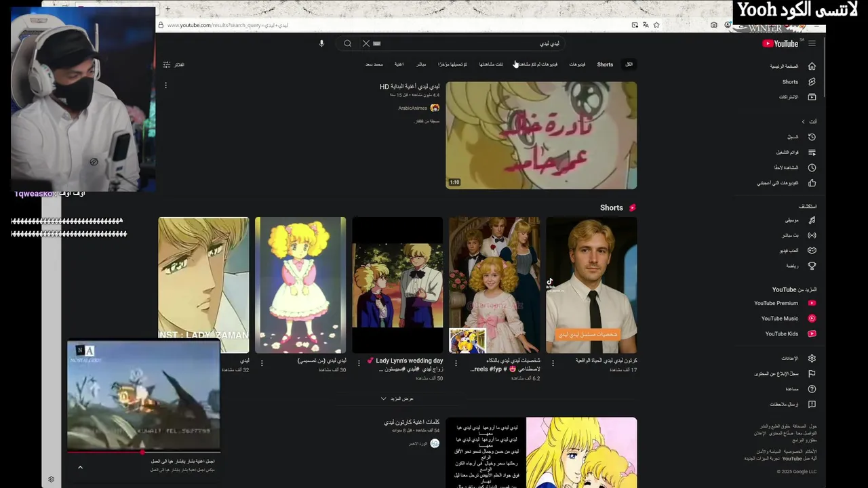The height and width of the screenshot is (488, 868).
Task: Open Gaming (ألعاب فيديو) explore category
Action: tap(797, 250)
